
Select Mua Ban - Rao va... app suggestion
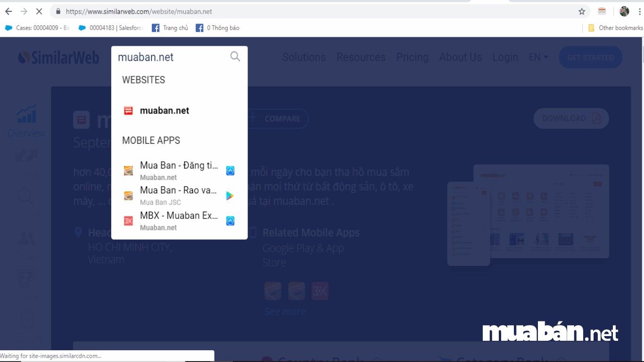(179, 196)
